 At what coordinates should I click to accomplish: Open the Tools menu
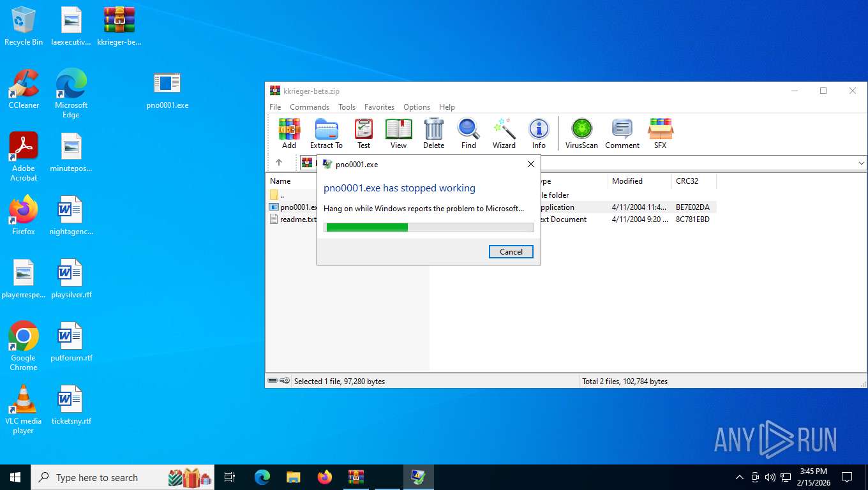347,107
